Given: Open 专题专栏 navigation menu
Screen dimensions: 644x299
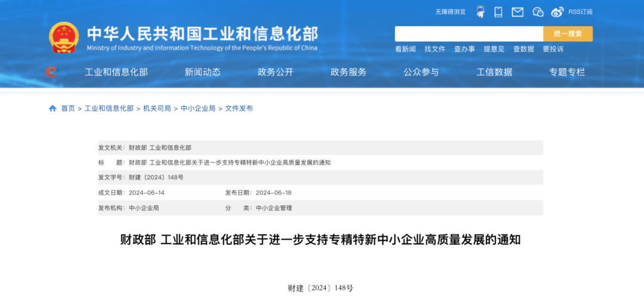Looking at the screenshot, I should (567, 72).
